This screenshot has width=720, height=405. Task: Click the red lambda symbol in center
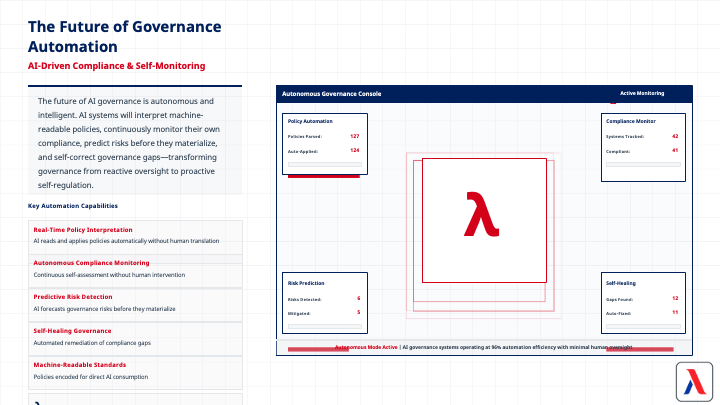(481, 213)
